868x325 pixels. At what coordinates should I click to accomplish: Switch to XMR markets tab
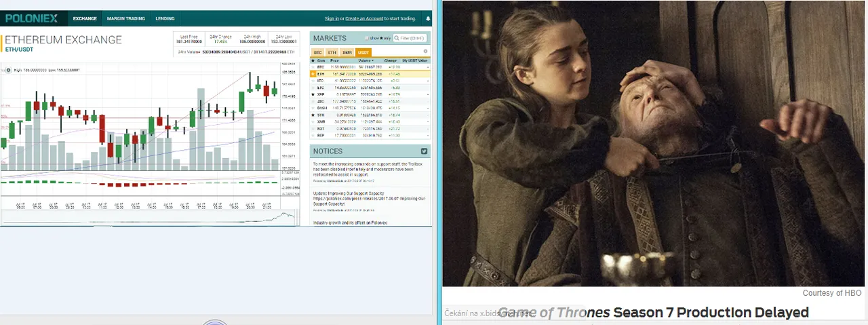click(x=347, y=52)
